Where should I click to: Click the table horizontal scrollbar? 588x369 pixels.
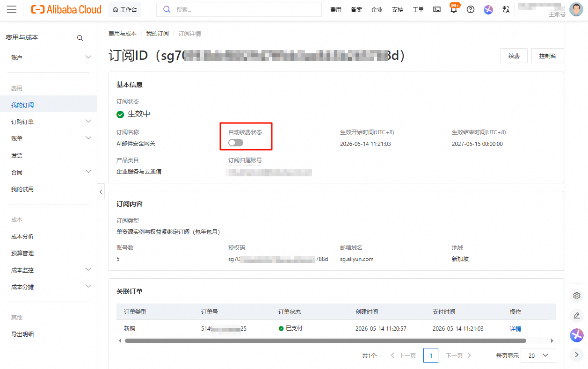[325, 341]
